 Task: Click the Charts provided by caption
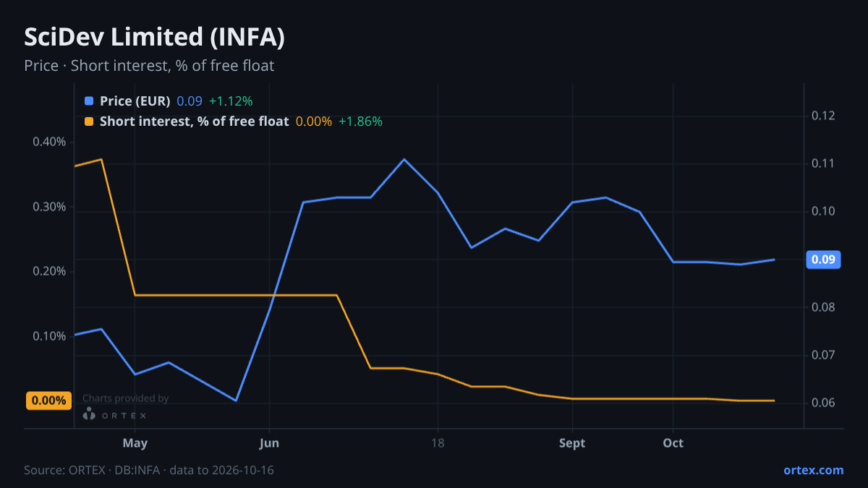[x=125, y=398]
